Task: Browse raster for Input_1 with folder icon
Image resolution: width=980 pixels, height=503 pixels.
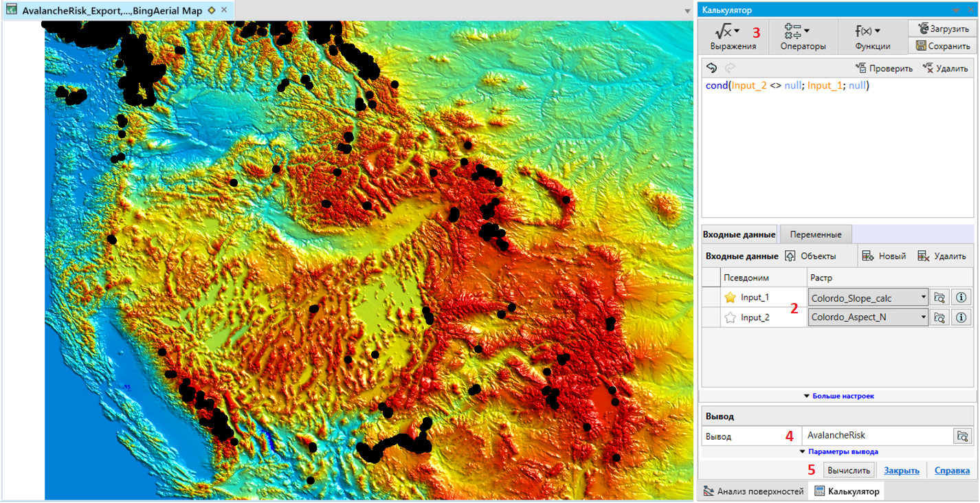Action: point(939,298)
